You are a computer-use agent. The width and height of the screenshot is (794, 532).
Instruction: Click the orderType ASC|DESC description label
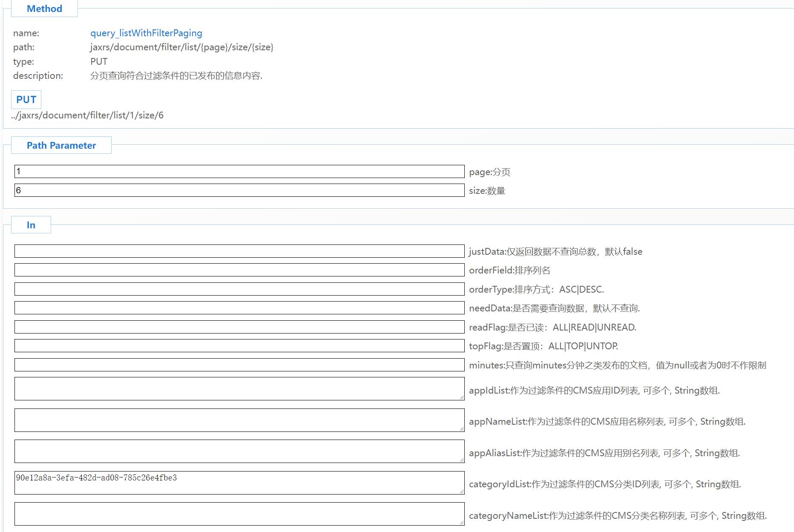click(536, 290)
